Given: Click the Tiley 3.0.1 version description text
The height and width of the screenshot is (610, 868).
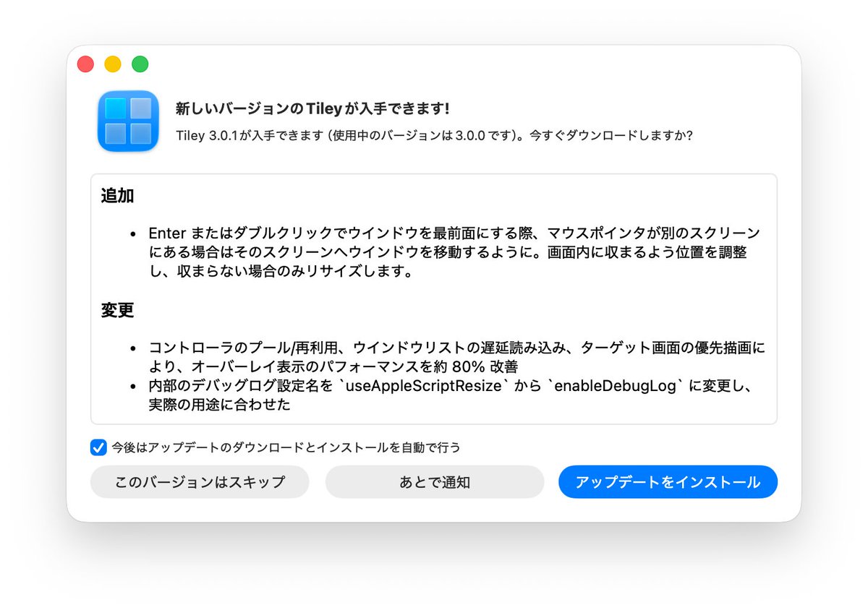Looking at the screenshot, I should point(434,136).
